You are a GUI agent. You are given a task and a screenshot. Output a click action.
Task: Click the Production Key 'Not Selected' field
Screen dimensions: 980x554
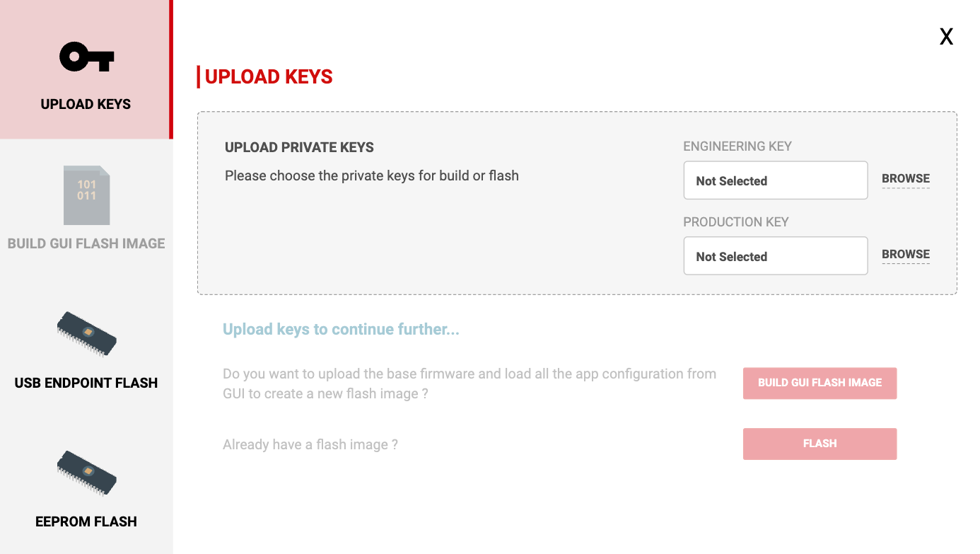pos(775,256)
